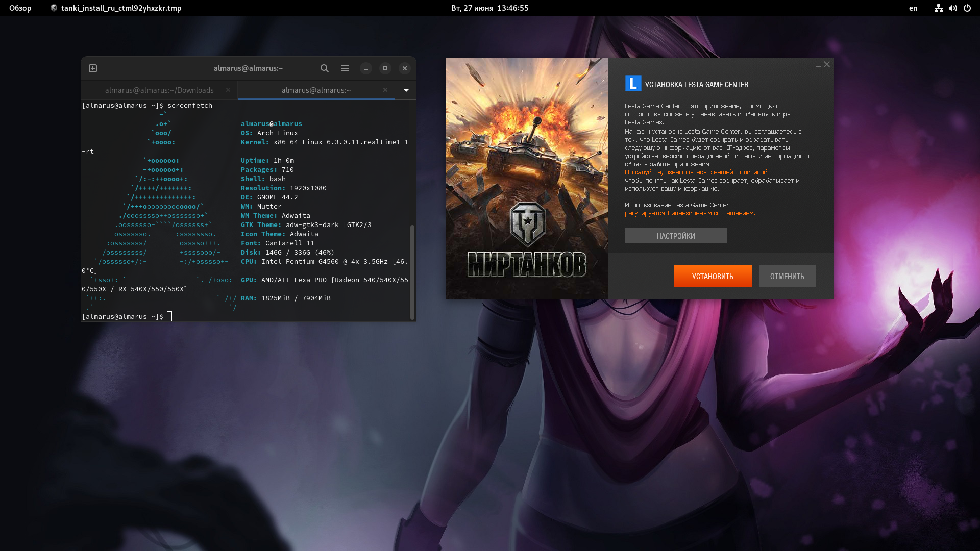Click the 'Packages: 710' line in terminal
980x551 pixels.
click(x=267, y=170)
